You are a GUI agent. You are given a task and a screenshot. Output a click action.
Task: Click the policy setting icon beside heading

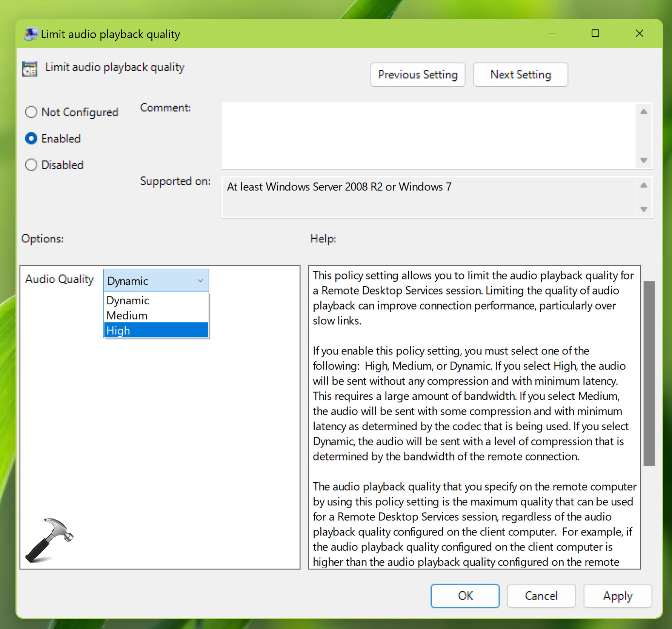point(30,69)
